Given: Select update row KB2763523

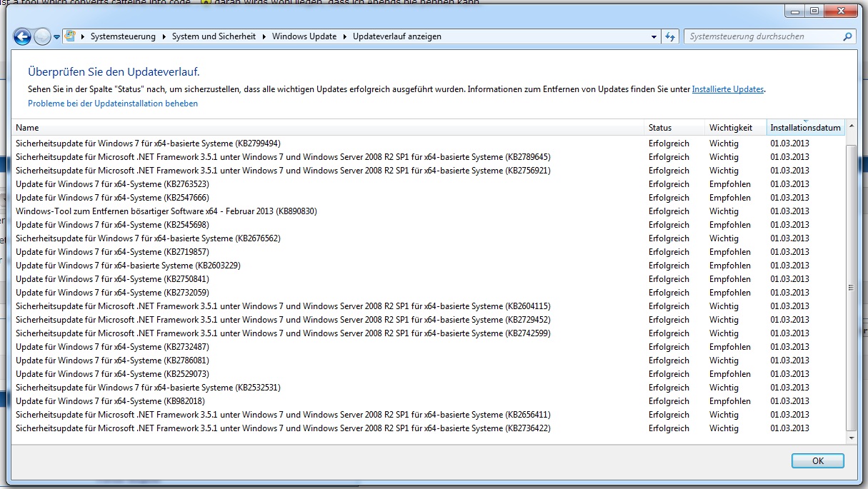Looking at the screenshot, I should pos(428,184).
